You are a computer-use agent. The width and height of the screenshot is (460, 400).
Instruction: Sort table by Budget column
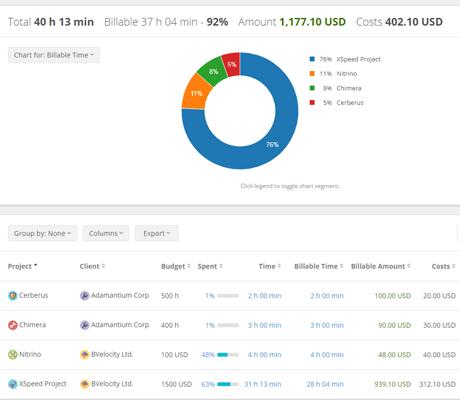point(176,266)
